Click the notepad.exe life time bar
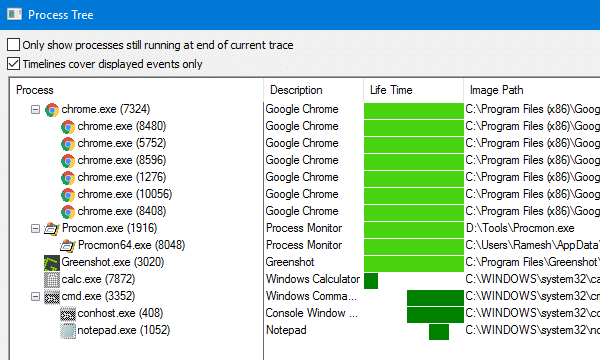Screen dimensions: 600x360 (439, 332)
